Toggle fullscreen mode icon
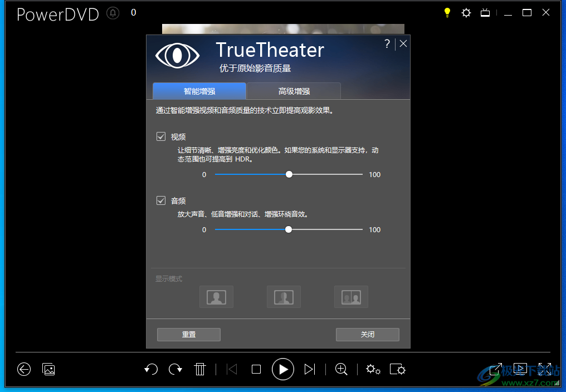Screen dimensions: 566x392 tap(545, 369)
